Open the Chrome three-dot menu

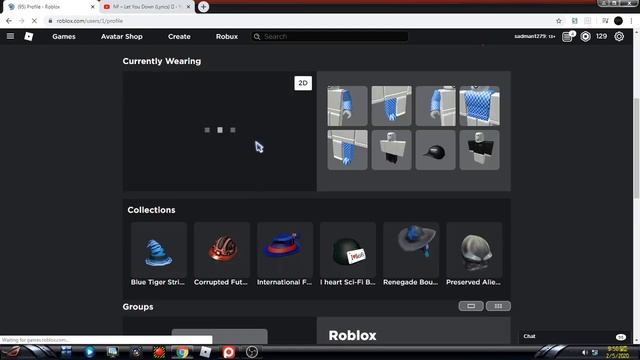pyautogui.click(x=631, y=21)
